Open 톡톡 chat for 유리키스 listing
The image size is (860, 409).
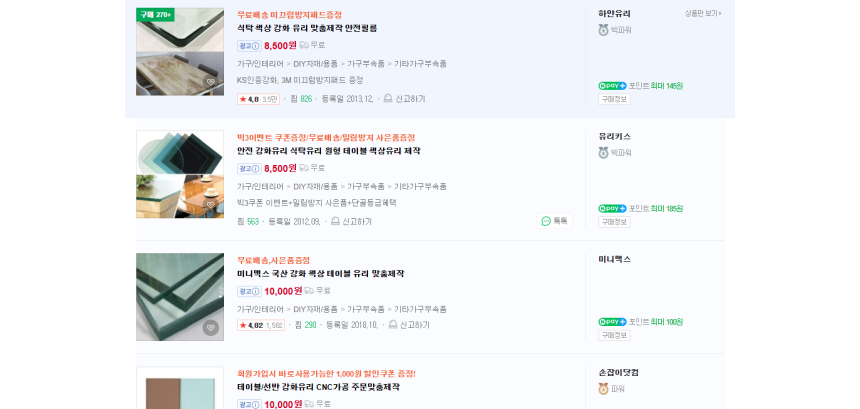[555, 221]
